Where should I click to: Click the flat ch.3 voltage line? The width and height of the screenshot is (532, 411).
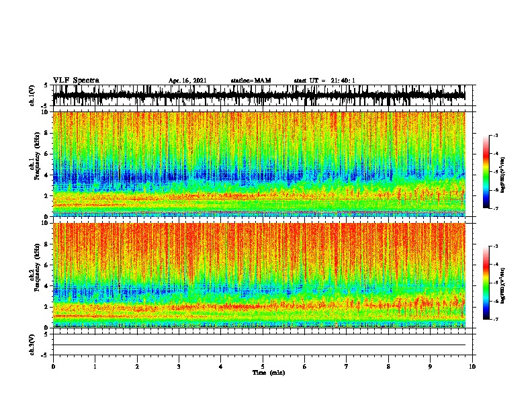point(259,345)
